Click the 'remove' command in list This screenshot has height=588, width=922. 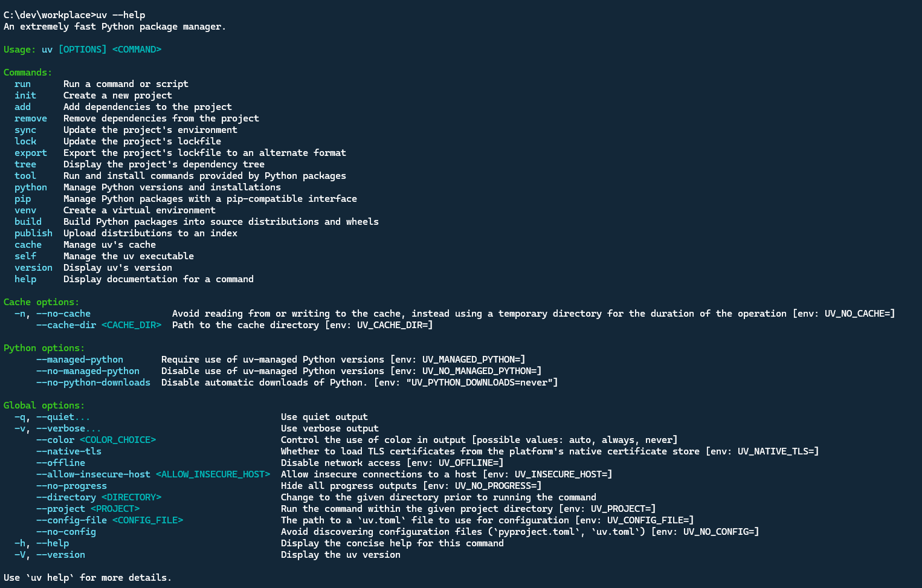31,118
